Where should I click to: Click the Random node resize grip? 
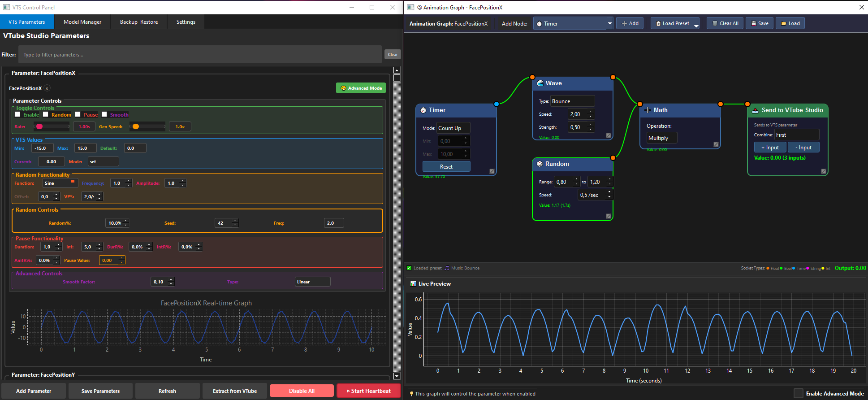click(x=609, y=216)
